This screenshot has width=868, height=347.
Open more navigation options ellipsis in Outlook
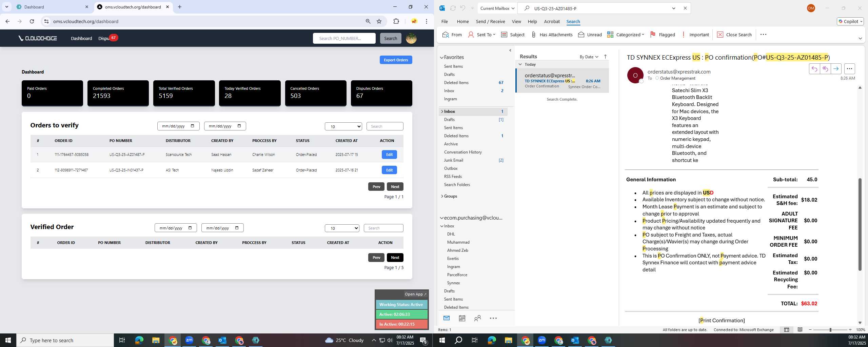click(493, 318)
